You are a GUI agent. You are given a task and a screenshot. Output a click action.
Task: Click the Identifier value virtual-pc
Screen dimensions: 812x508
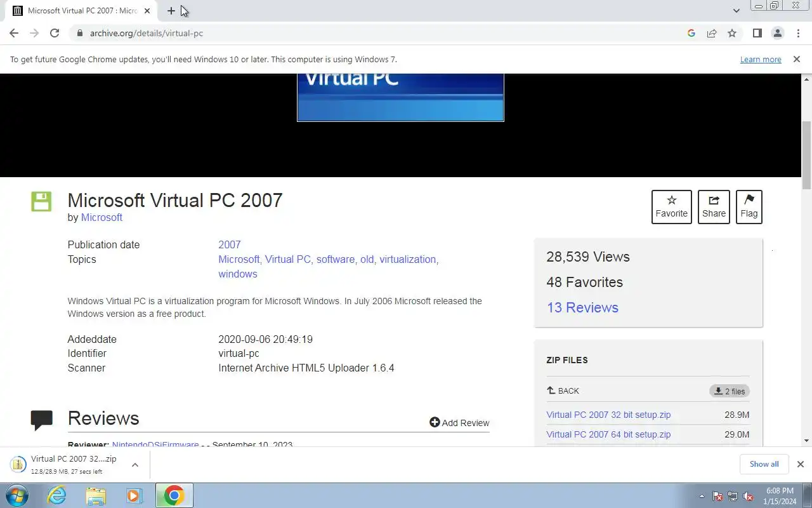click(239, 353)
